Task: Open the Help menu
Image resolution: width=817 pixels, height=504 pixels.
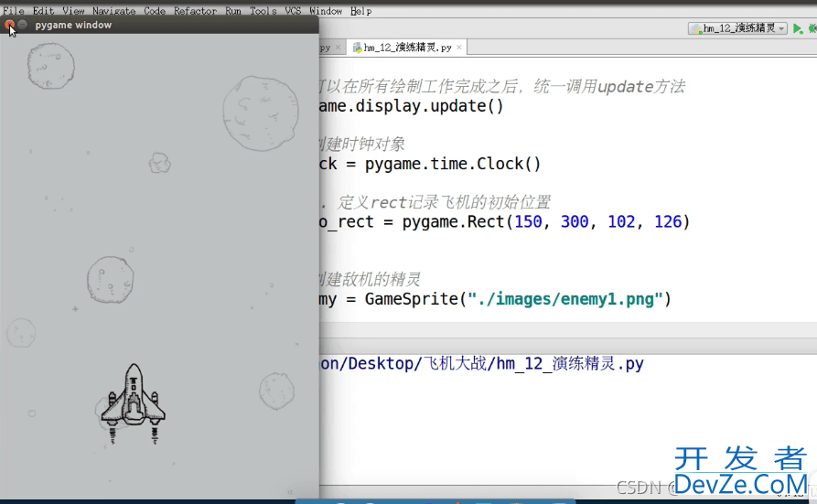Action: tap(360, 10)
